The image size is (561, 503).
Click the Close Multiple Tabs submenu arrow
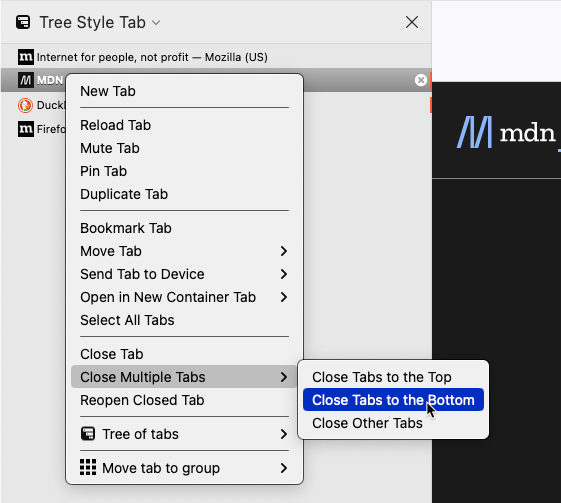coord(284,377)
